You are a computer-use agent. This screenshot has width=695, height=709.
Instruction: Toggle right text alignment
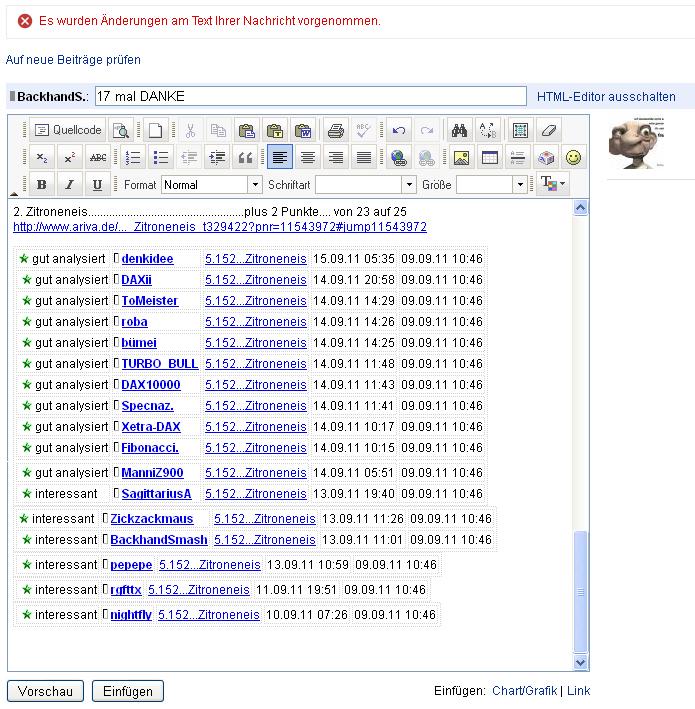click(x=336, y=157)
